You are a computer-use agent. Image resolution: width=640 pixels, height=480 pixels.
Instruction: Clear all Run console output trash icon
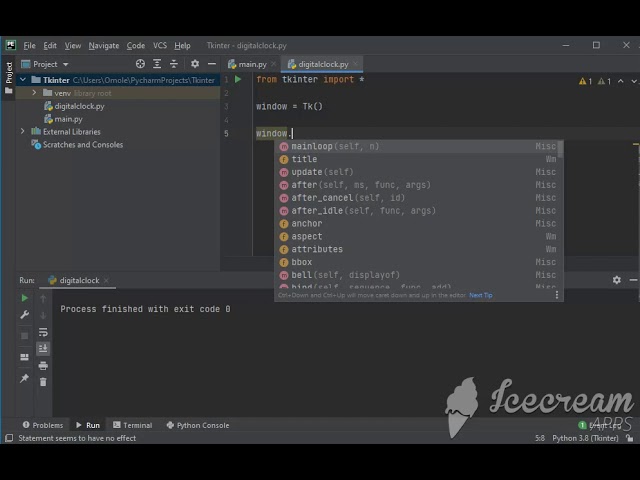pos(43,382)
